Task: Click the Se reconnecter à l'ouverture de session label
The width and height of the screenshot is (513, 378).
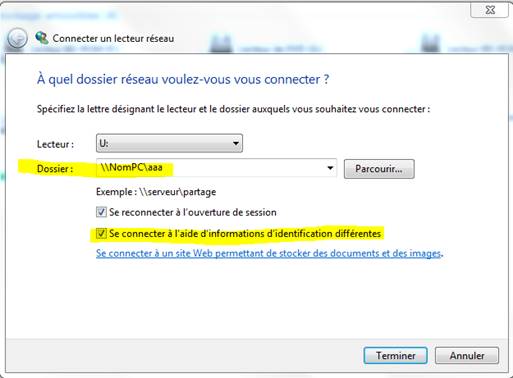Action: coord(193,212)
